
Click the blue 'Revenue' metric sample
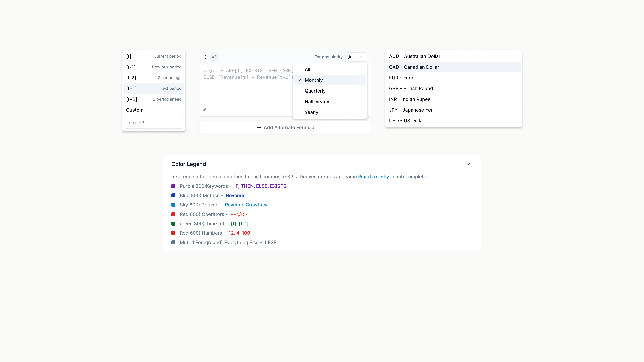[x=235, y=195]
